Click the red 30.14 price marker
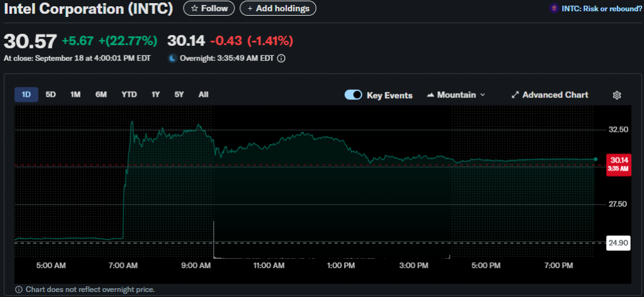Image resolution: width=644 pixels, height=297 pixels. pos(619,165)
